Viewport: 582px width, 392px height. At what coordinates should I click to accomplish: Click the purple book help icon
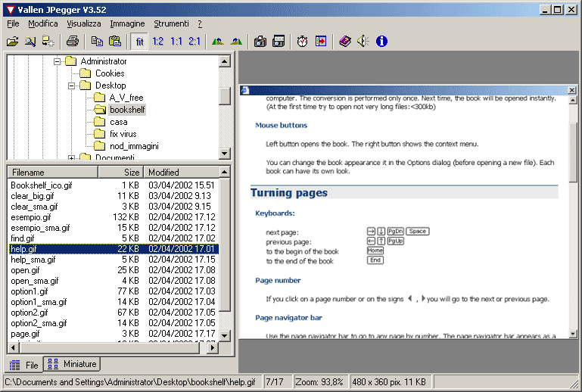(x=345, y=41)
